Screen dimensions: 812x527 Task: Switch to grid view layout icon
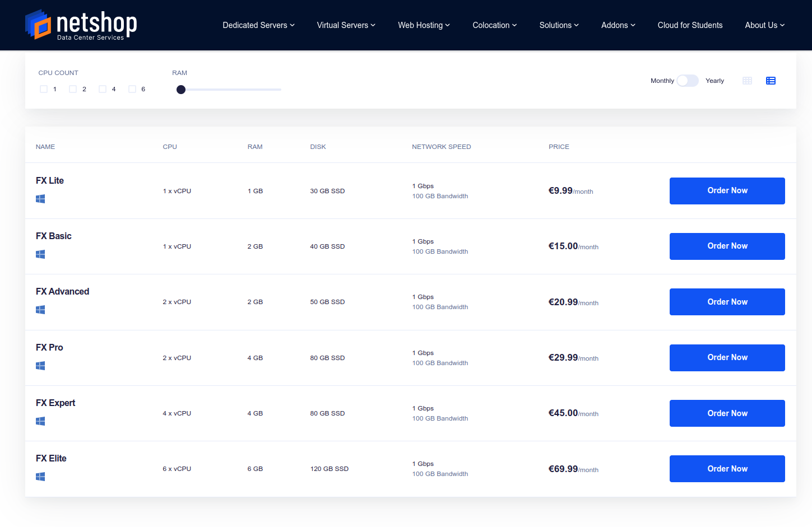coord(747,81)
